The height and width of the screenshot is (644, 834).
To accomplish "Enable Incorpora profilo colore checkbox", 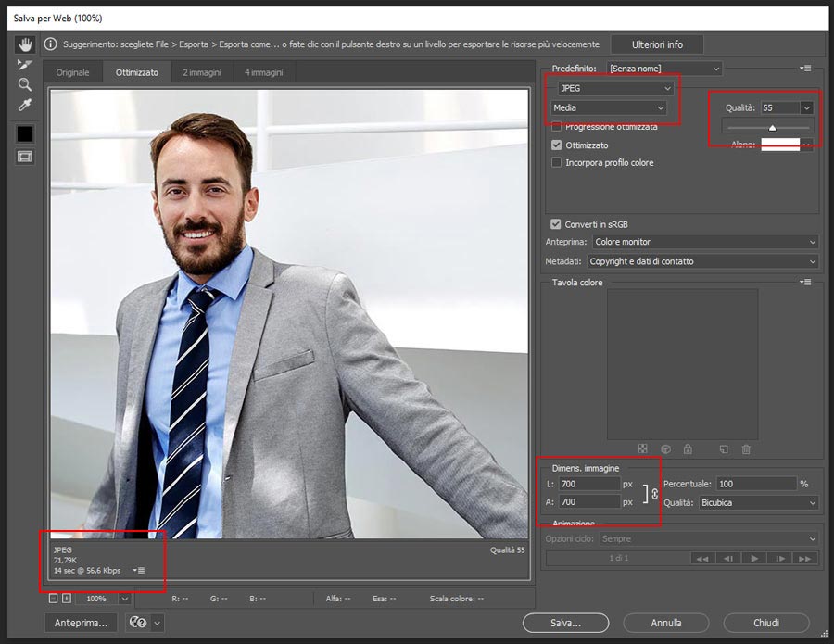I will coord(556,162).
